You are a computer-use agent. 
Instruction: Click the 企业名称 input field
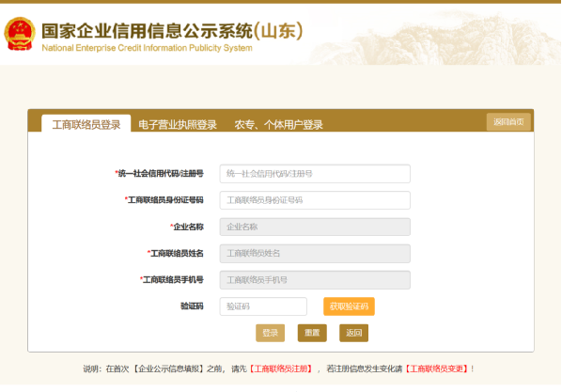pos(315,227)
